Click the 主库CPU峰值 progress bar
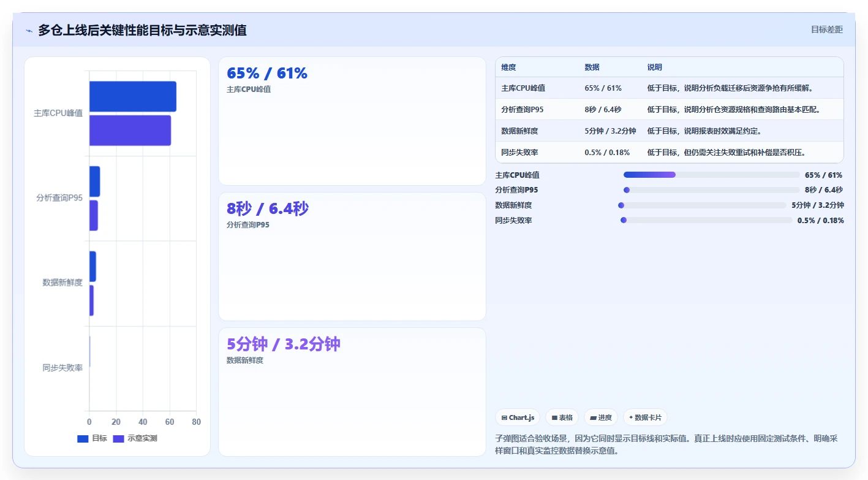 click(712, 175)
